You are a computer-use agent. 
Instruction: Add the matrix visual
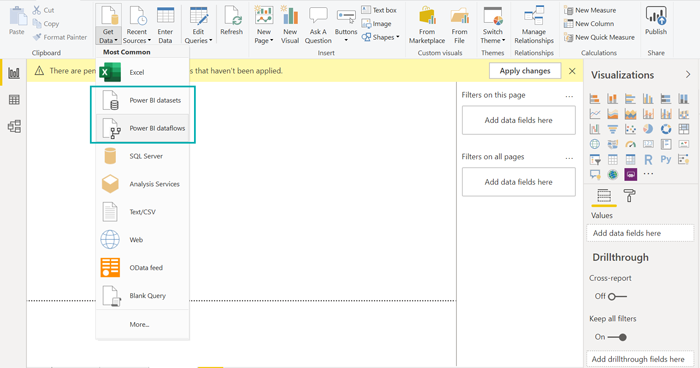pyautogui.click(x=630, y=159)
